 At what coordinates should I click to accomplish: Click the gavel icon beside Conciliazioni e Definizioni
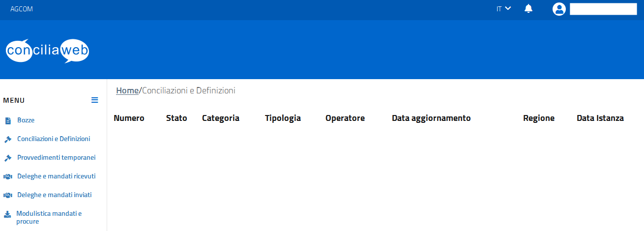click(x=8, y=139)
